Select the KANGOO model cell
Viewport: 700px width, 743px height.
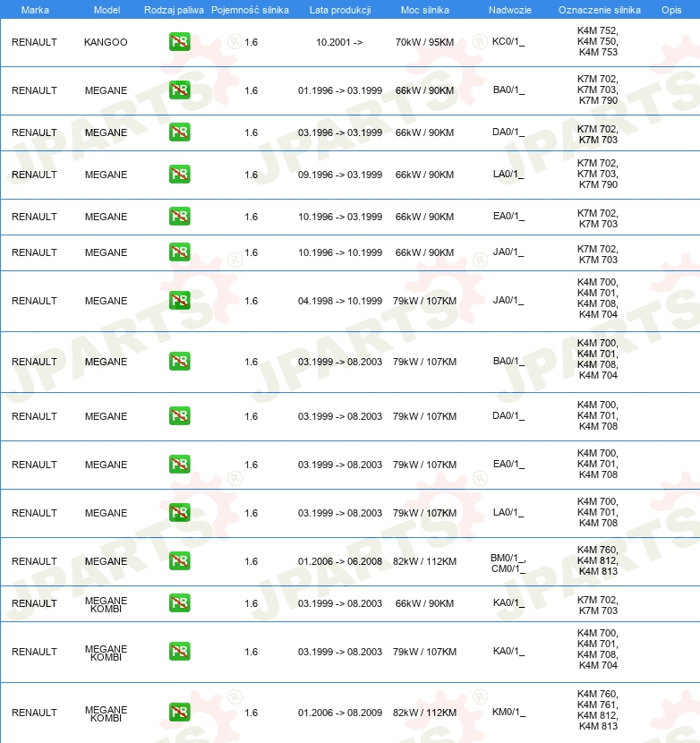tap(106, 42)
